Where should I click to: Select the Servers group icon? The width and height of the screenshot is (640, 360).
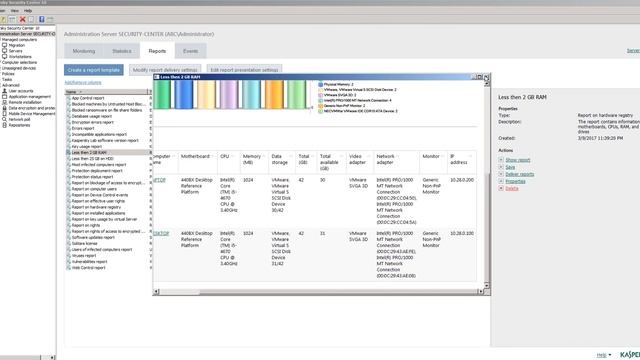[x=4, y=51]
